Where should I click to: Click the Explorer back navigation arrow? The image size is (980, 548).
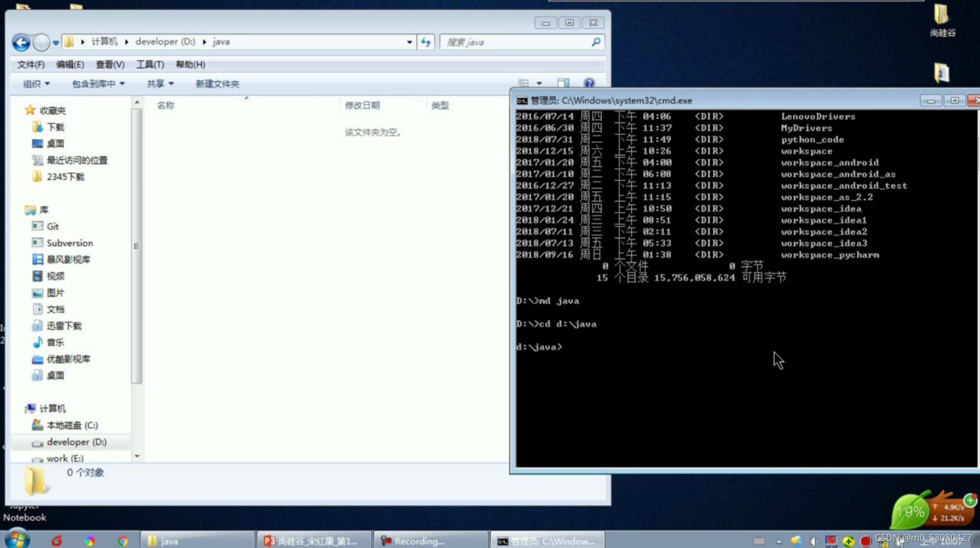(x=21, y=43)
